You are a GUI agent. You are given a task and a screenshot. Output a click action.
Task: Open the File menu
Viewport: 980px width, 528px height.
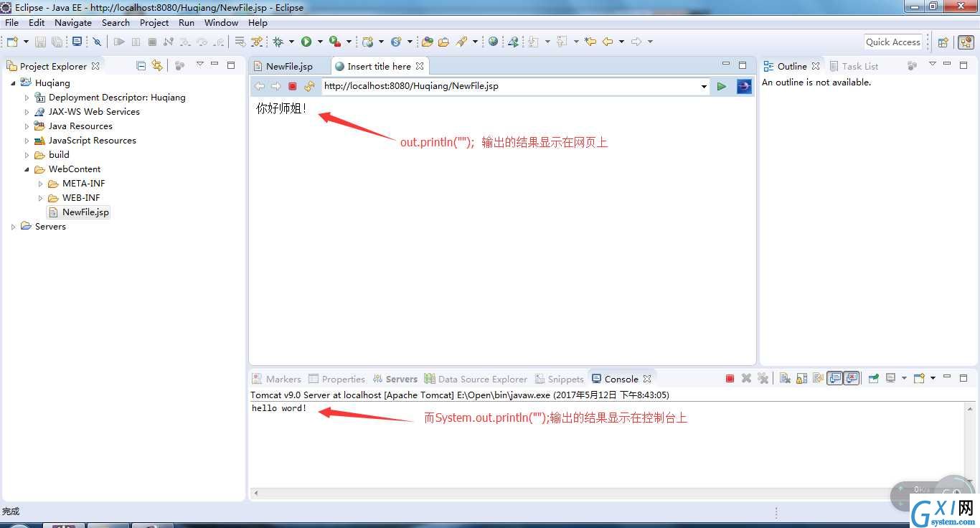pos(12,22)
